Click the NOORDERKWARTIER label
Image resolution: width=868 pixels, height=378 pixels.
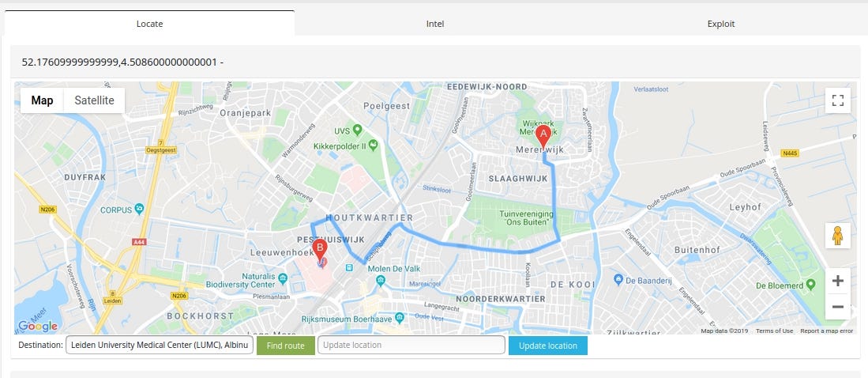click(x=501, y=299)
